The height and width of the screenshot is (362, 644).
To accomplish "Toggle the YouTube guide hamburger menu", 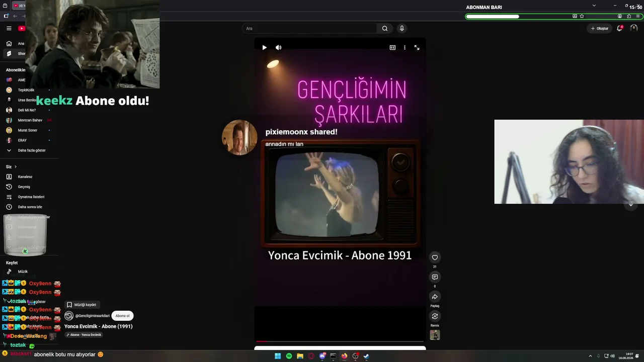I will (x=9, y=29).
